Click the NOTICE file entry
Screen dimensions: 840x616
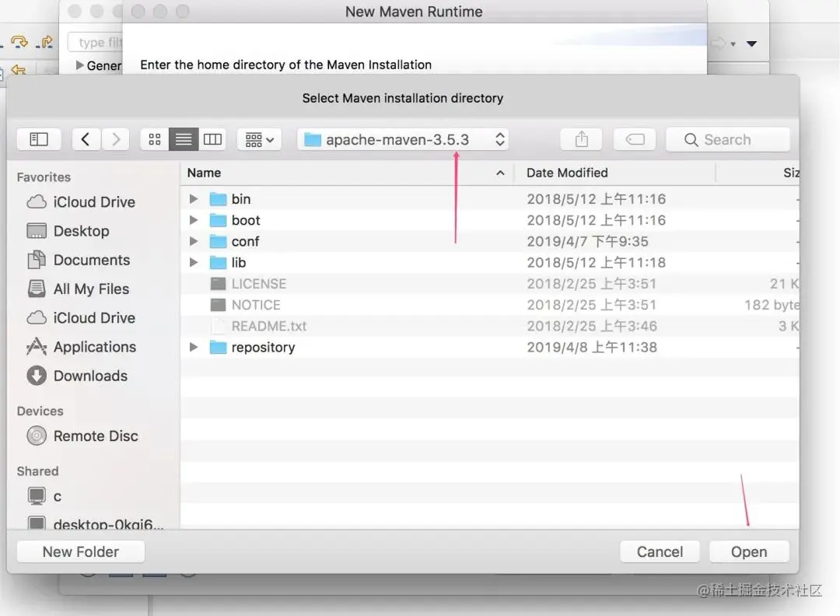pos(256,305)
